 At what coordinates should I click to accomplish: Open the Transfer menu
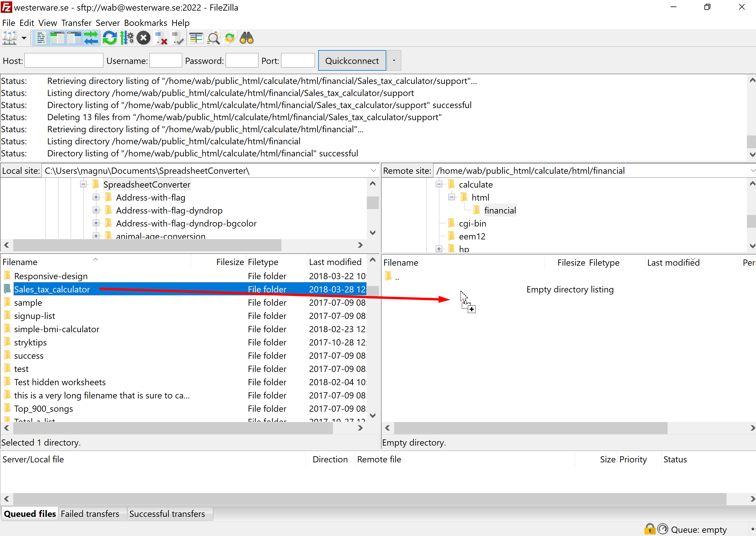76,23
